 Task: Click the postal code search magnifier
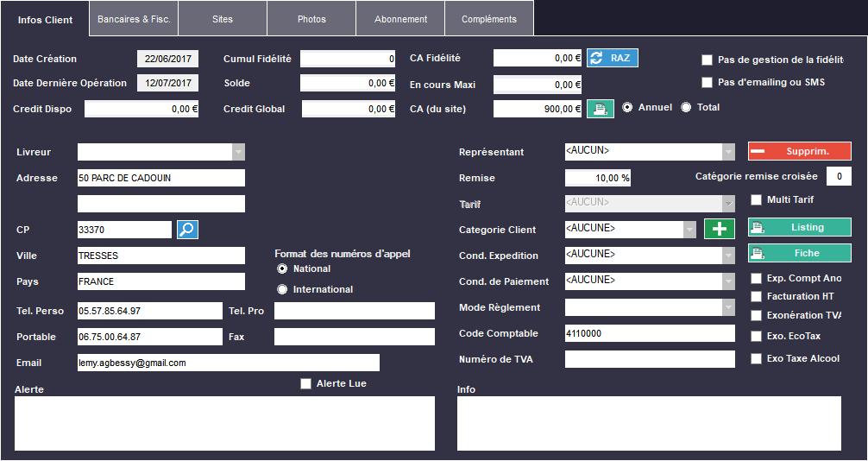click(x=187, y=230)
